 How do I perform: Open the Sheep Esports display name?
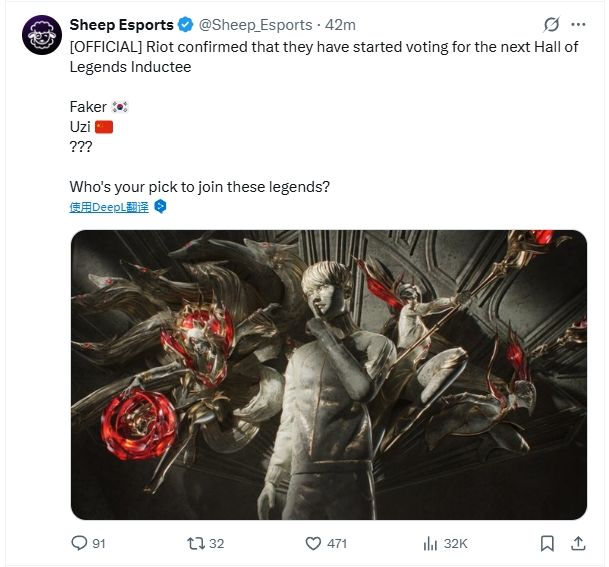(x=121, y=24)
